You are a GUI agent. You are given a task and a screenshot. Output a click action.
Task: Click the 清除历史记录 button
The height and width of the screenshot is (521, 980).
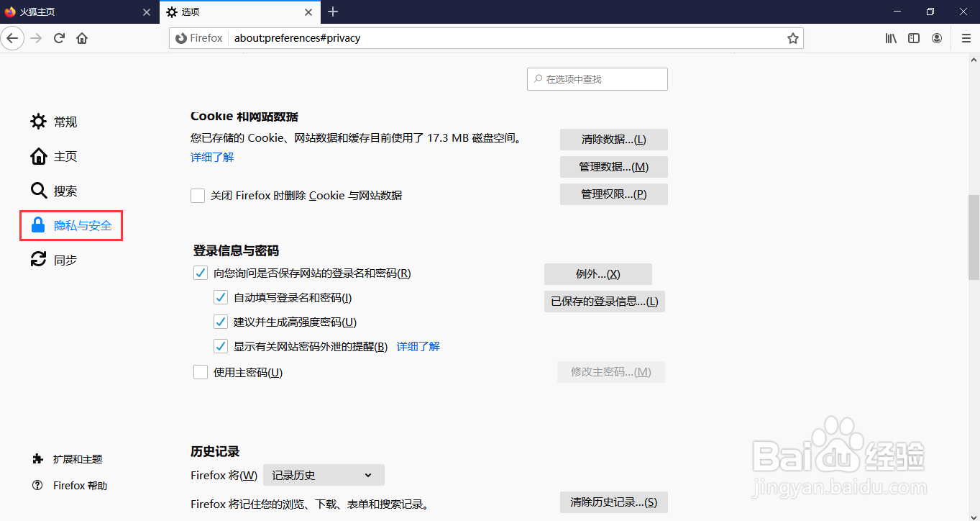point(614,502)
